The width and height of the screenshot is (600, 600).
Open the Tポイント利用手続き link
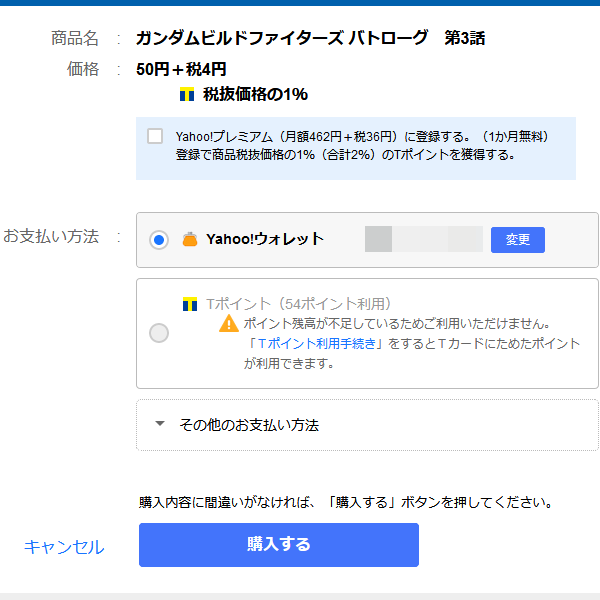click(317, 344)
